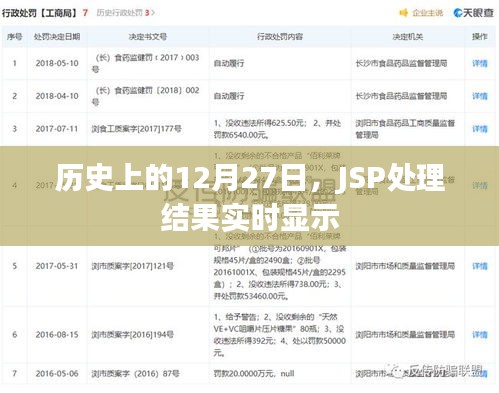Open 详情 for row 1 dated 2018-05-10
Image resolution: width=499 pixels, height=393 pixels.
pyautogui.click(x=480, y=63)
